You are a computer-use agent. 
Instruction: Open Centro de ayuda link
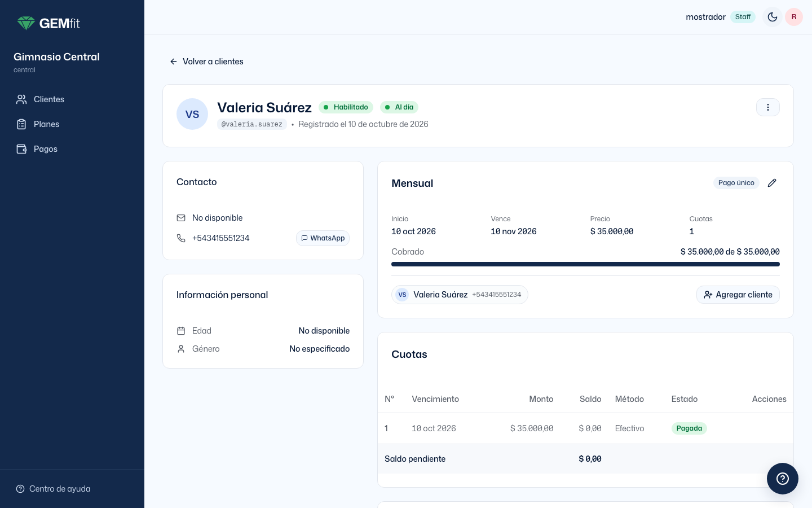53,489
